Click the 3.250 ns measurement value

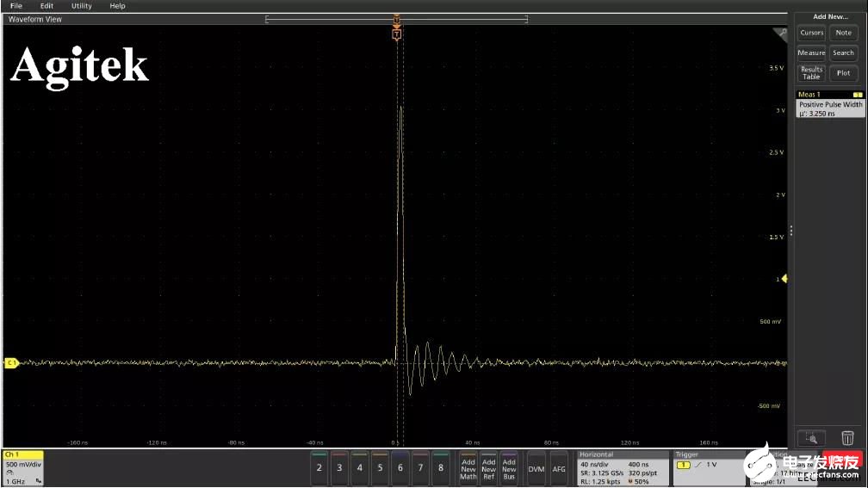[x=821, y=114]
